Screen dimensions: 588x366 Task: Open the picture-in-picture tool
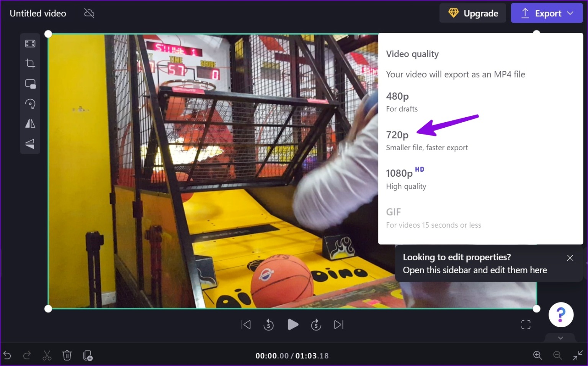[x=30, y=84]
